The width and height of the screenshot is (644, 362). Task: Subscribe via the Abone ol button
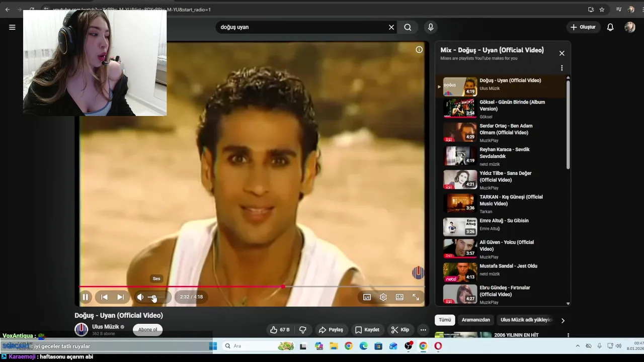tap(148, 330)
